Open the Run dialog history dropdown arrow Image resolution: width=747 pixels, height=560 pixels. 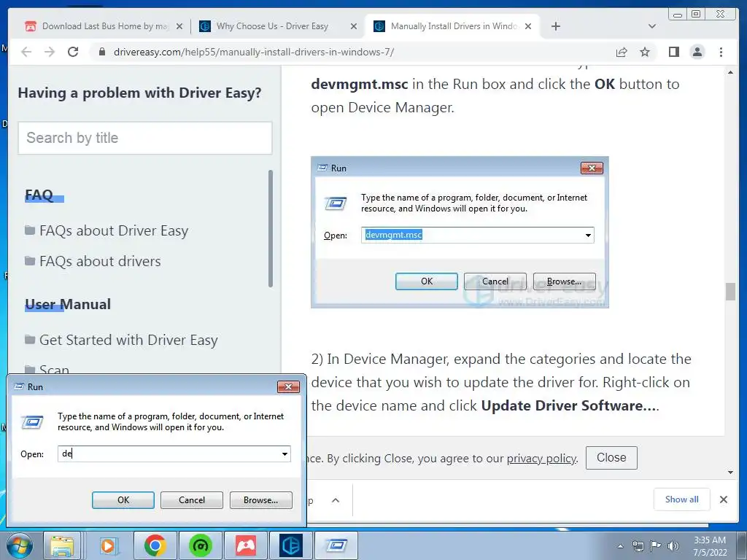point(285,454)
